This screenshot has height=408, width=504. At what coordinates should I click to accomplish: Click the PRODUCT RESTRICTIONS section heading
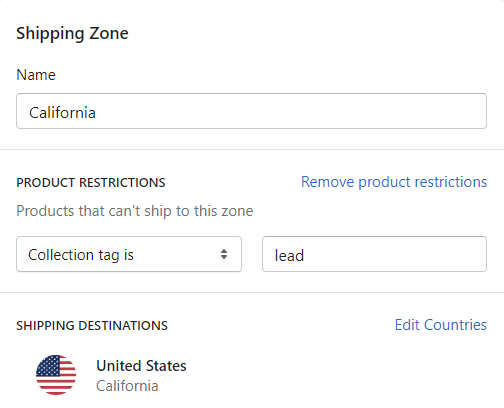click(x=91, y=183)
